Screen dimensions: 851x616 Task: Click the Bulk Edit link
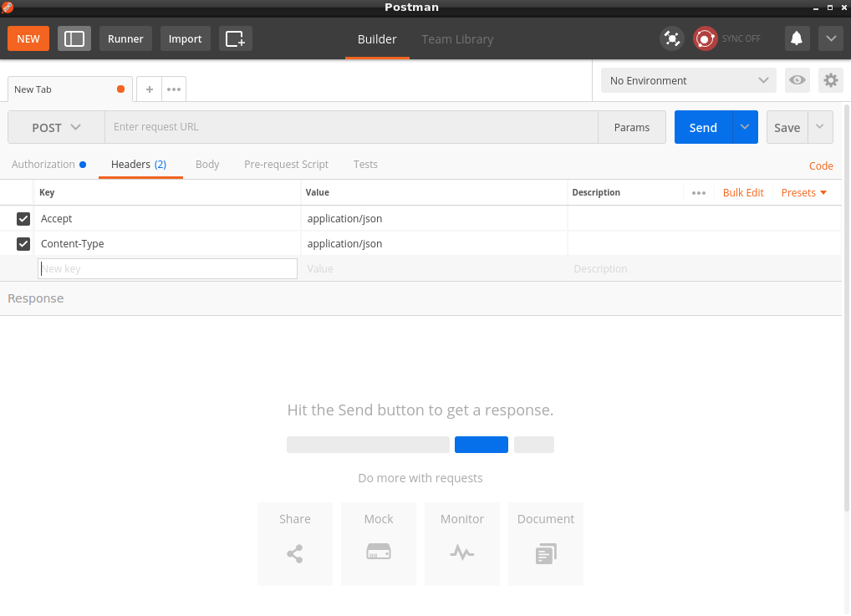click(743, 192)
